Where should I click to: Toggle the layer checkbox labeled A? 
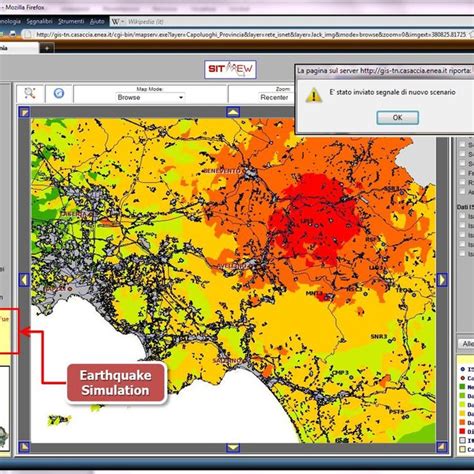[462, 191]
